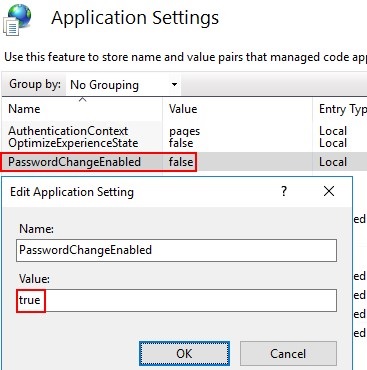Image resolution: width=367 pixels, height=370 pixels.
Task: Select the AuthenticationContext setting row
Action: (184, 131)
